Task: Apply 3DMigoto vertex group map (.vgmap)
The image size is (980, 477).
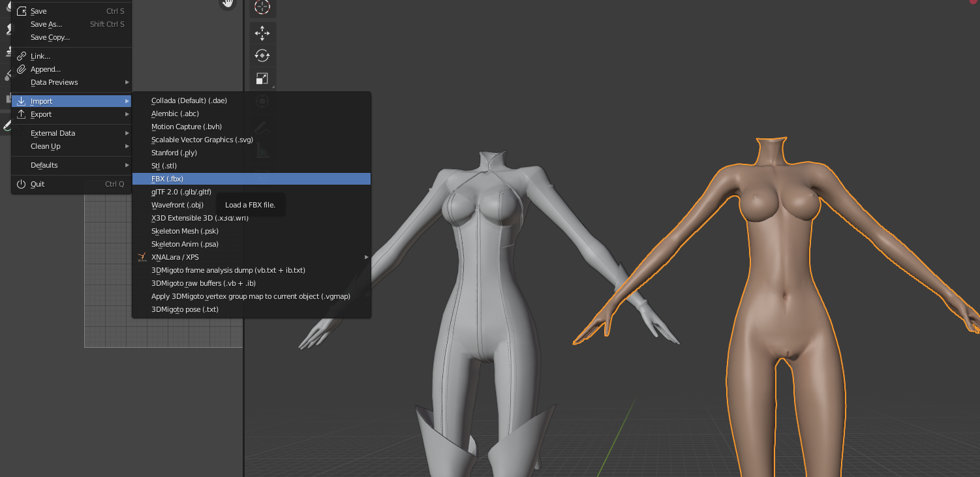Action: (251, 296)
